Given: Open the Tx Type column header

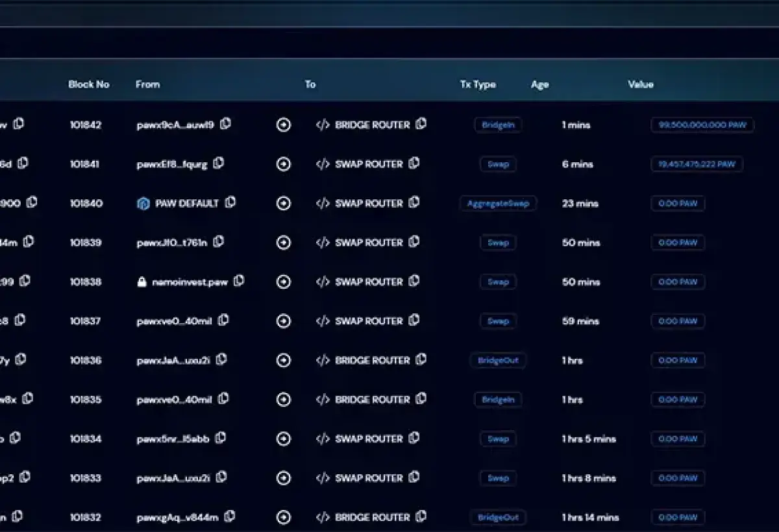Looking at the screenshot, I should click(478, 84).
